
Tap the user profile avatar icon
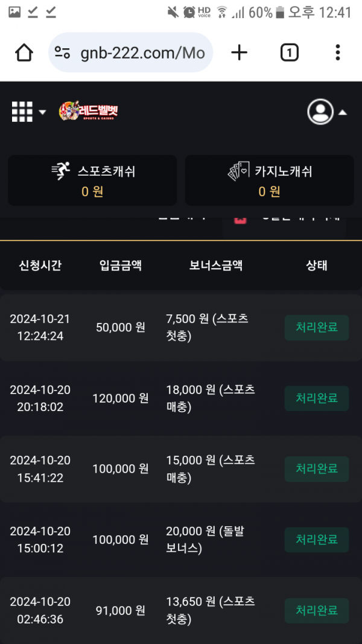(320, 112)
